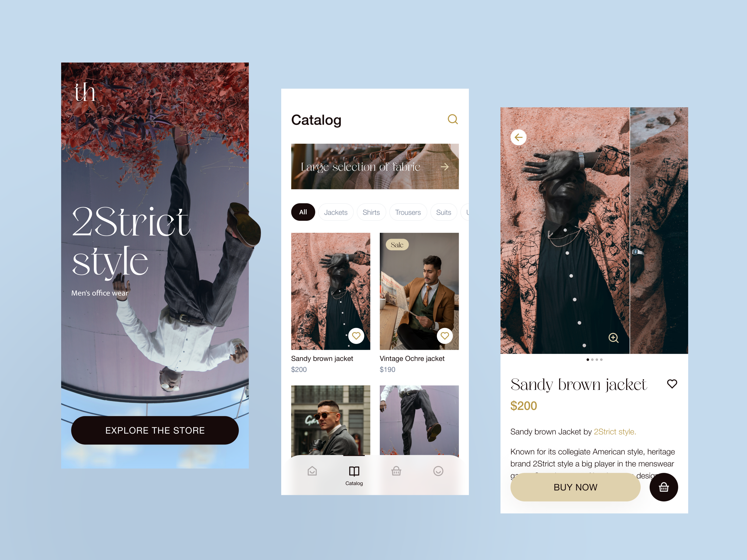Select Shirts category from filter bar
This screenshot has height=560, width=747.
coord(370,212)
